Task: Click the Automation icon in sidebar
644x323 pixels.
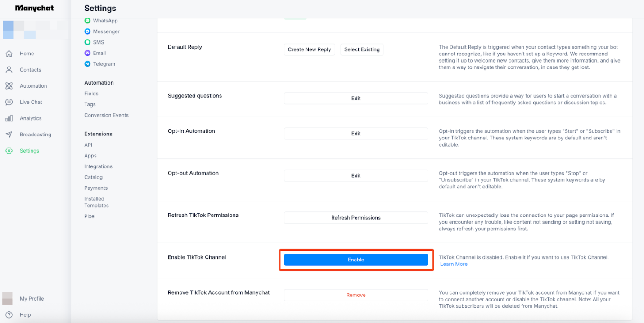Action: click(9, 86)
